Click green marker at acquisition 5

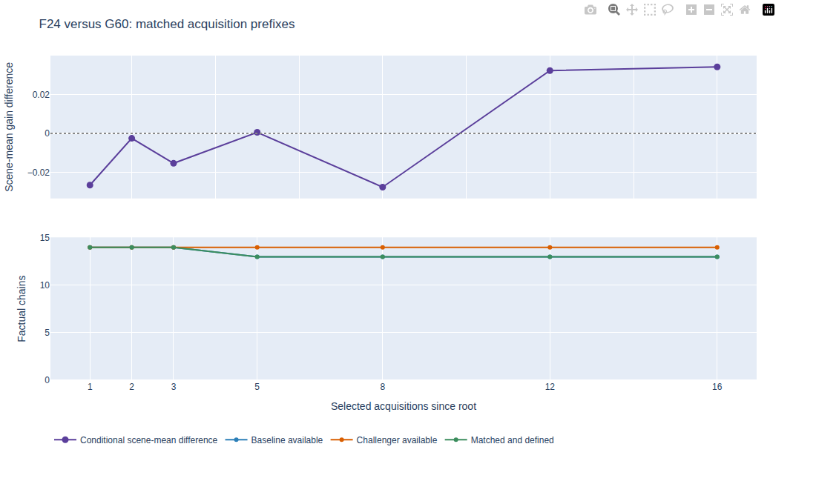click(x=257, y=257)
